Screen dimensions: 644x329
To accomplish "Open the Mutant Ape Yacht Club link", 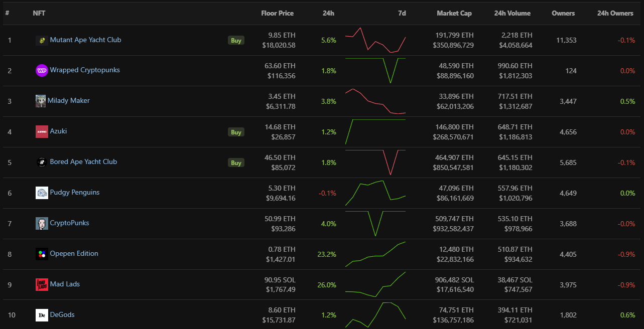I will (x=85, y=40).
